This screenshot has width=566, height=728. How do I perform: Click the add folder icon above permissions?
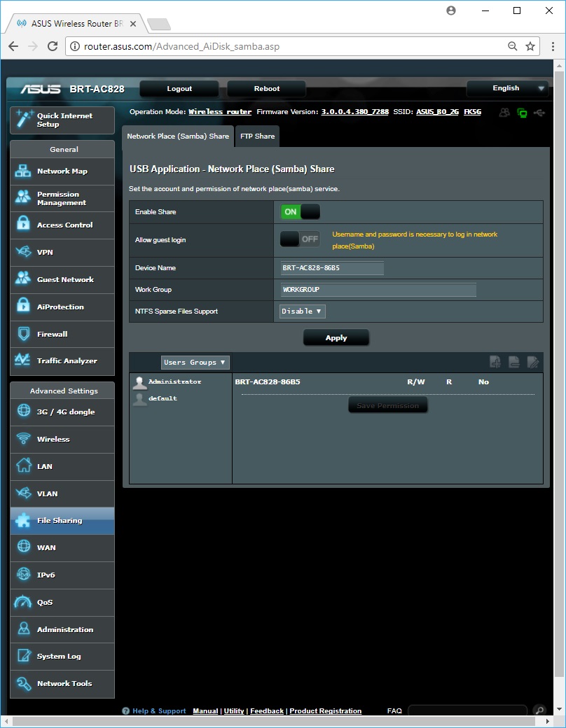pos(495,362)
